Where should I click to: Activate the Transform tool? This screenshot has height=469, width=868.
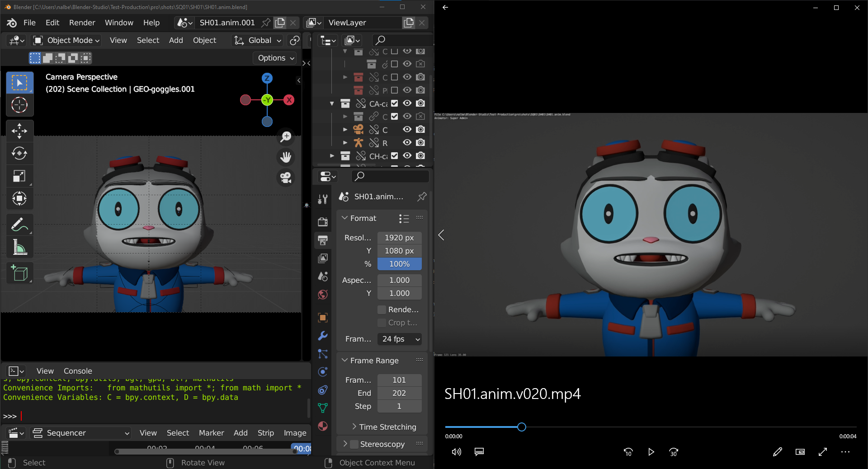pyautogui.click(x=19, y=198)
